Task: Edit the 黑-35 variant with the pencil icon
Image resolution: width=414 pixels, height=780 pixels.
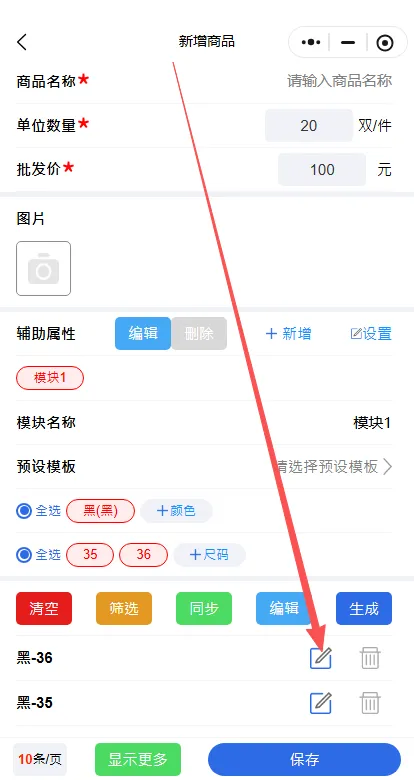Action: pos(320,703)
